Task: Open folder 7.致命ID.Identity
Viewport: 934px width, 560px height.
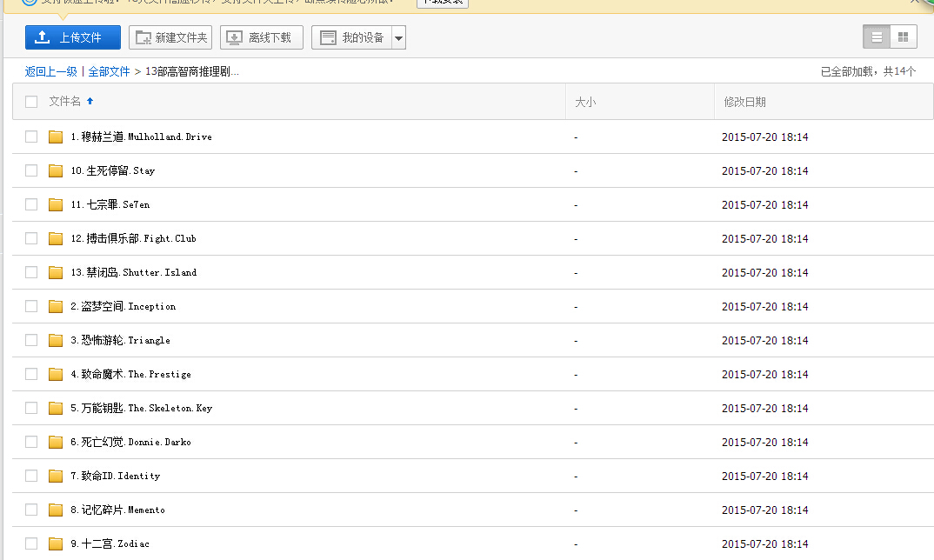Action: pyautogui.click(x=116, y=477)
